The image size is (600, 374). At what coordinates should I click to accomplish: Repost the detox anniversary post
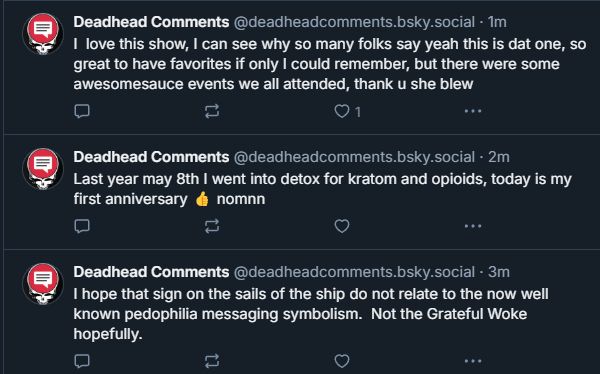point(212,226)
